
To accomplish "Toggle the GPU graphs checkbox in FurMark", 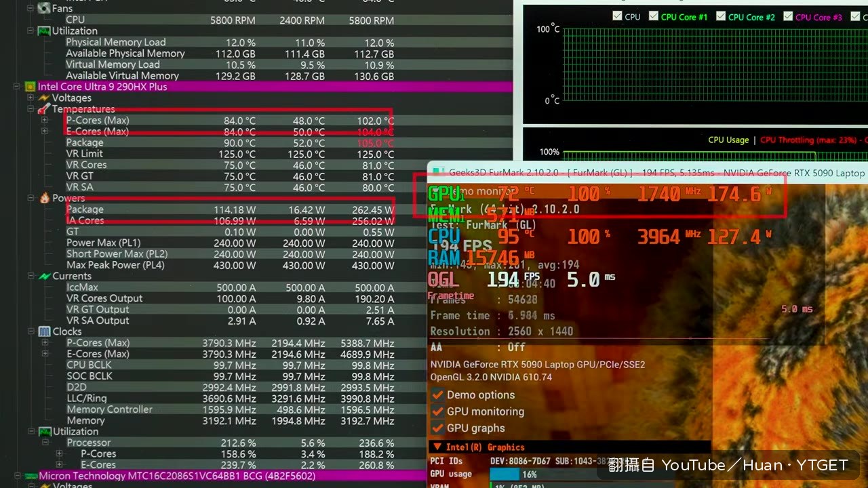I will point(437,428).
